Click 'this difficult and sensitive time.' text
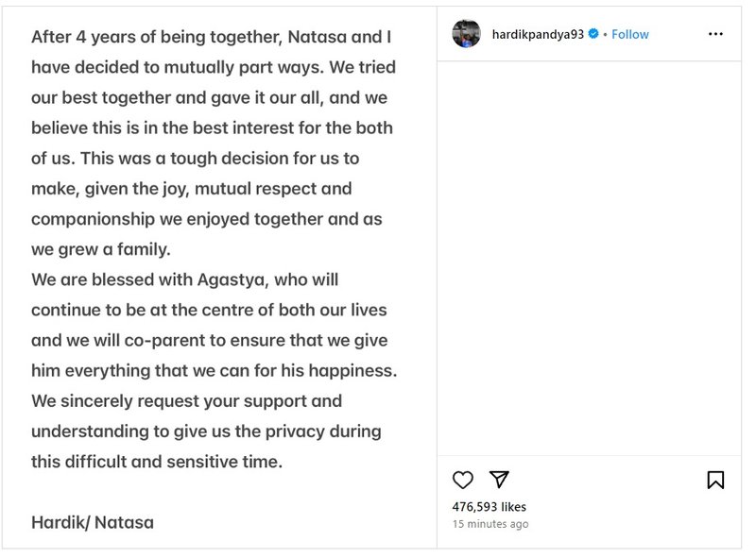756x558 pixels. tap(157, 462)
